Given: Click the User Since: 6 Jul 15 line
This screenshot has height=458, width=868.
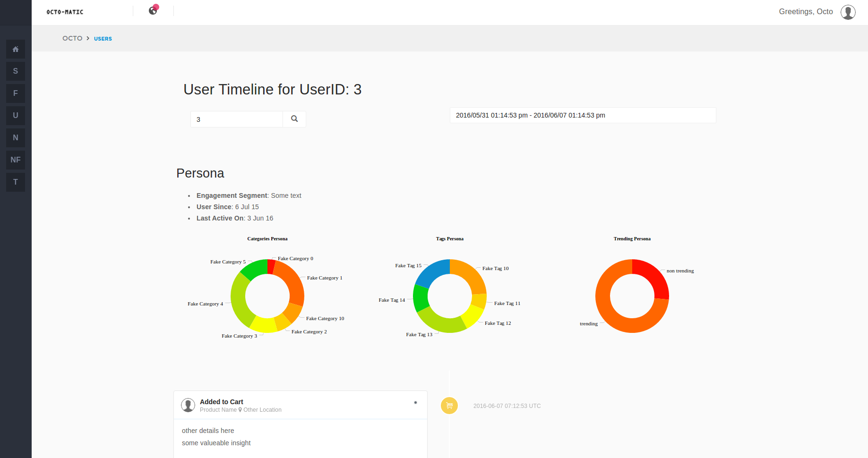Looking at the screenshot, I should coord(228,207).
